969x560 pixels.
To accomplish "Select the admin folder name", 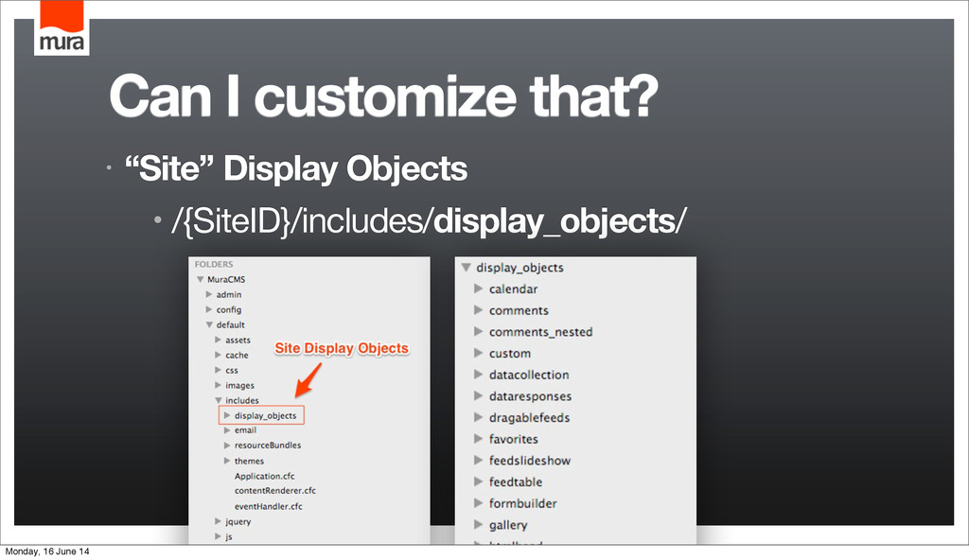I will (x=229, y=295).
